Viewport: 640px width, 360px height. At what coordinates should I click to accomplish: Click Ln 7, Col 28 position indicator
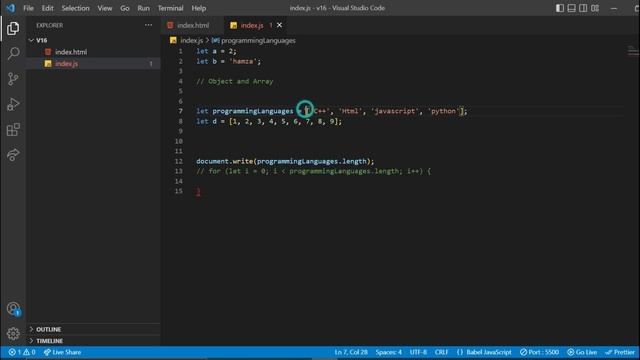[x=351, y=352]
